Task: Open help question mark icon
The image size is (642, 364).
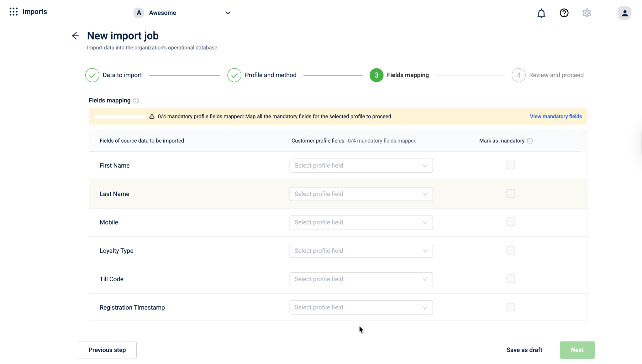Action: 564,13
